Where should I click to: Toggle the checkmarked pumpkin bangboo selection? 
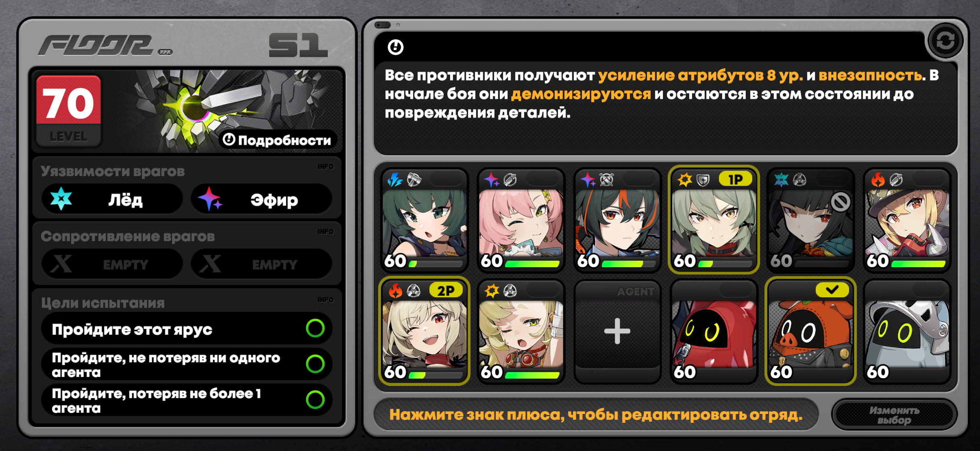[x=810, y=331]
